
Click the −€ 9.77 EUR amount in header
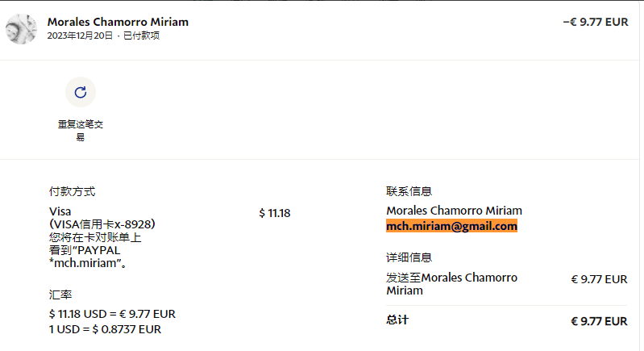point(595,23)
